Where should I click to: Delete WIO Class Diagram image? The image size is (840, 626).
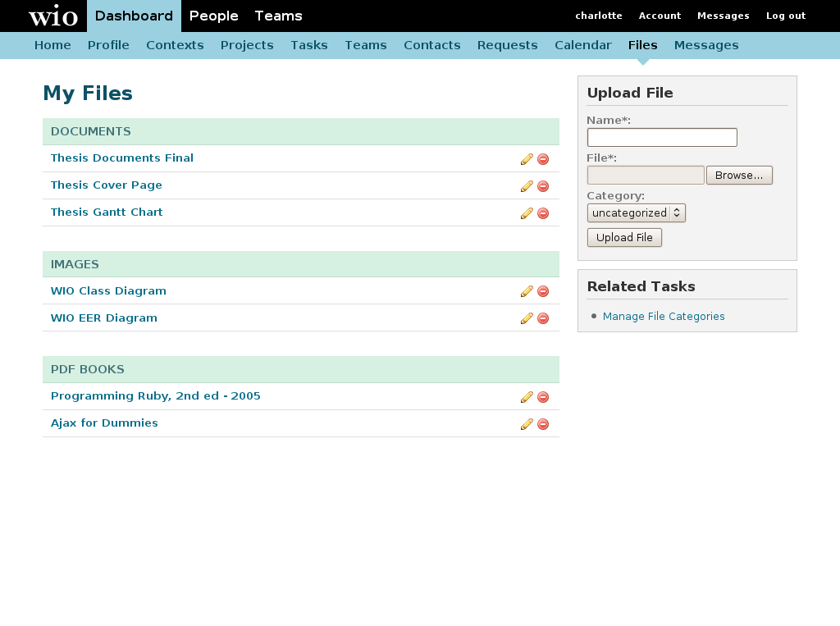coord(543,291)
